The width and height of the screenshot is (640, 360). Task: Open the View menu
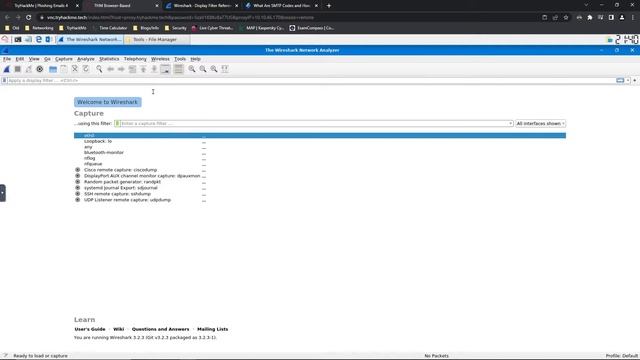(x=34, y=59)
